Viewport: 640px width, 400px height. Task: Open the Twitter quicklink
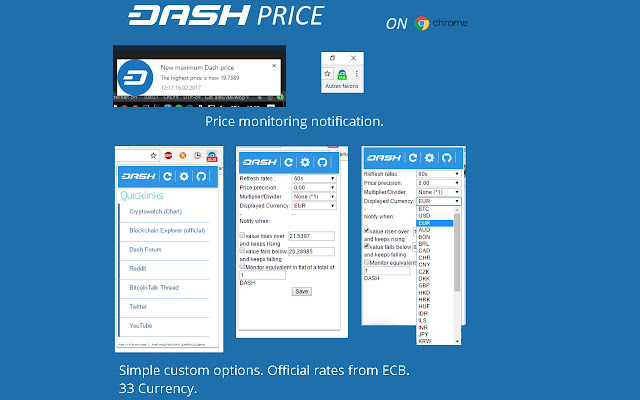tap(138, 307)
